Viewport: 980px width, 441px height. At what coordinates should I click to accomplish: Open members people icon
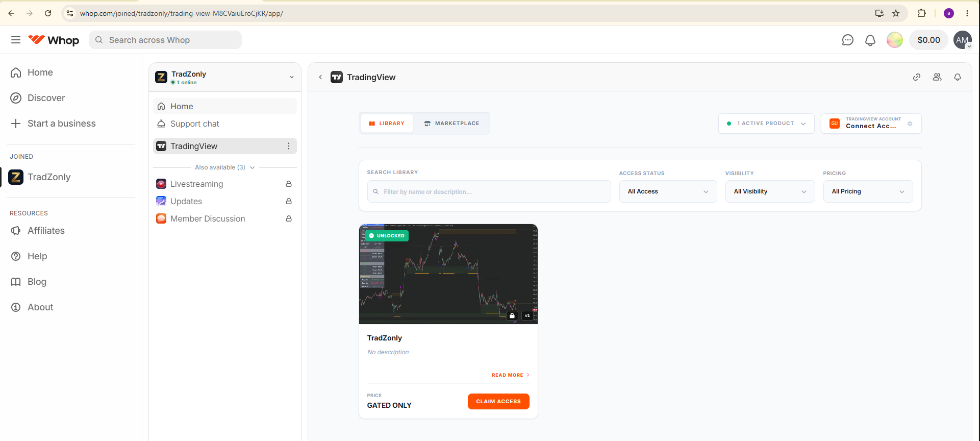[937, 77]
